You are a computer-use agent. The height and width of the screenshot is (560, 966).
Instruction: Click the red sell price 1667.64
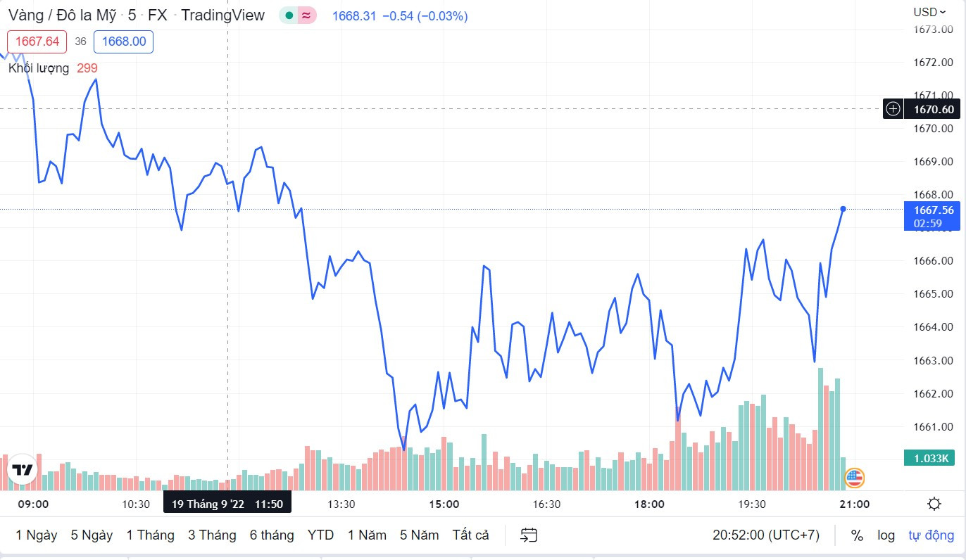pyautogui.click(x=37, y=42)
